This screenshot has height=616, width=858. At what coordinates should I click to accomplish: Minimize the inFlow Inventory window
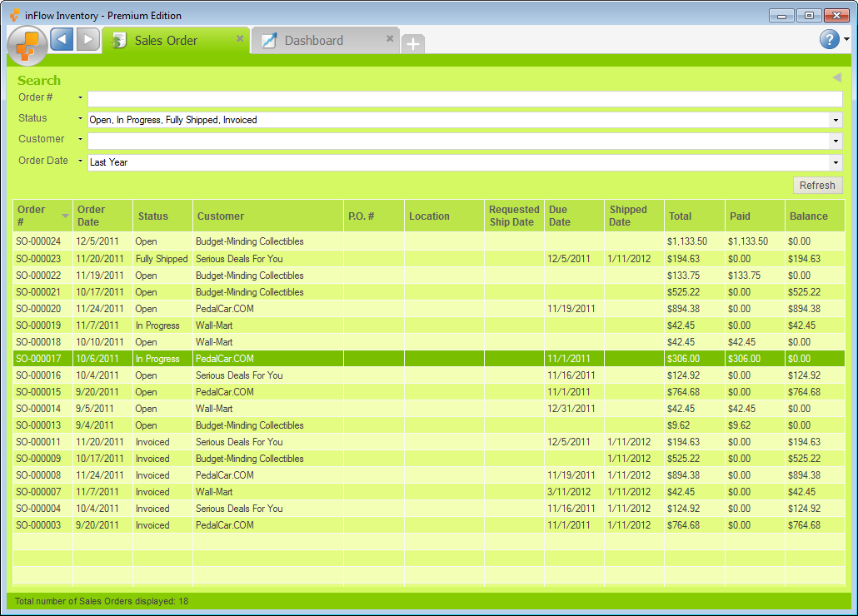tap(781, 16)
